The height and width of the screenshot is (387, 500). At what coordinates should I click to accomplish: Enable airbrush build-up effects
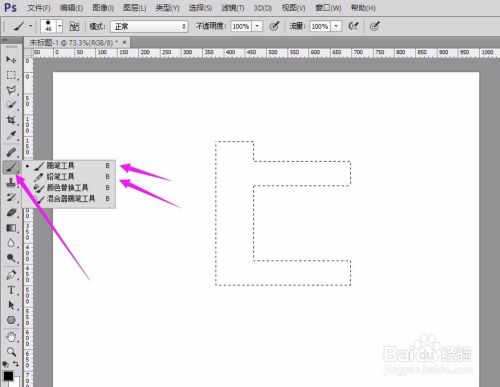point(353,26)
